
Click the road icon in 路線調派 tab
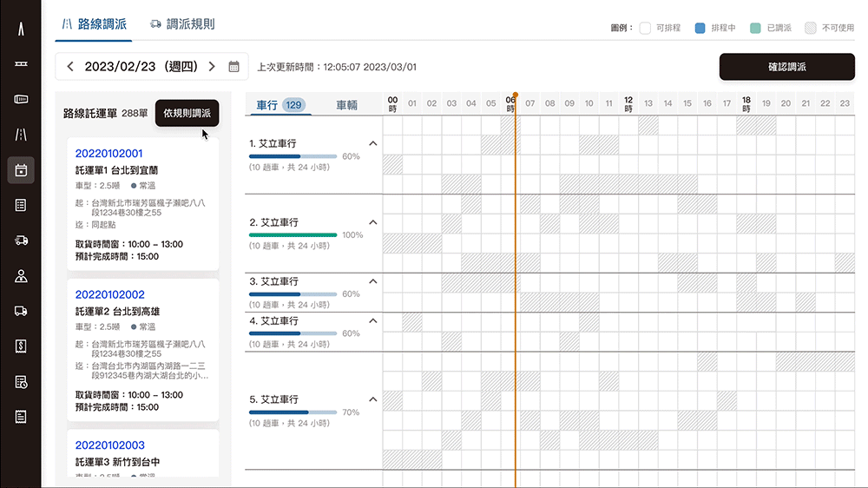tap(67, 23)
